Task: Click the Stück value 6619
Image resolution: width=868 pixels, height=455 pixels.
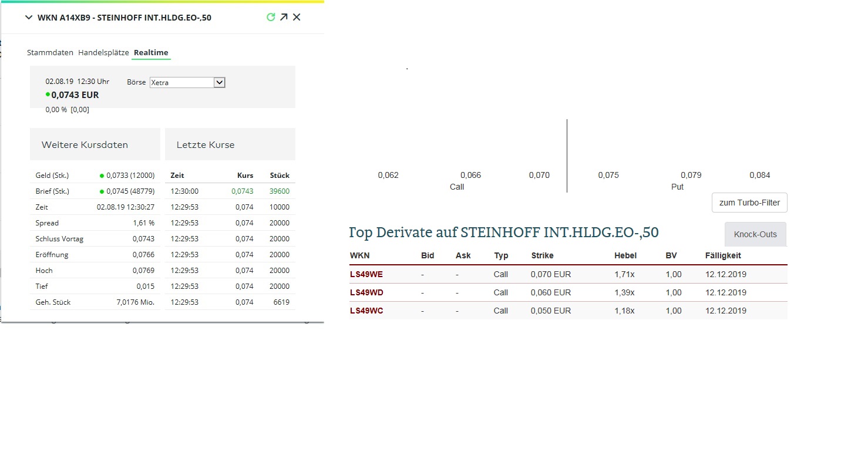Action: (281, 302)
